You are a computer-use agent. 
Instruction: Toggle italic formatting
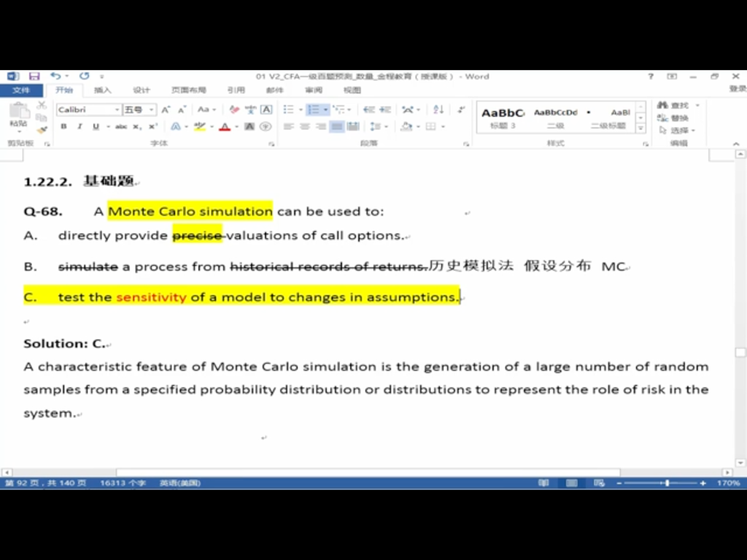coord(80,127)
